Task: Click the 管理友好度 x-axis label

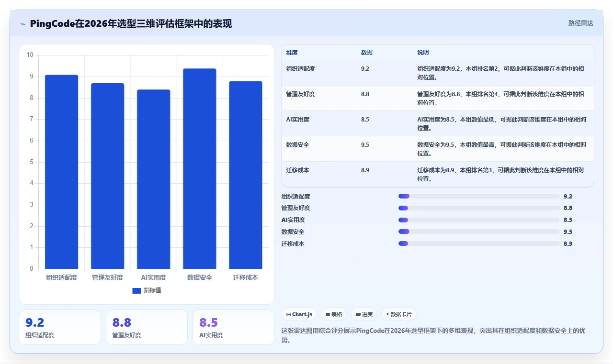Action: (x=107, y=277)
